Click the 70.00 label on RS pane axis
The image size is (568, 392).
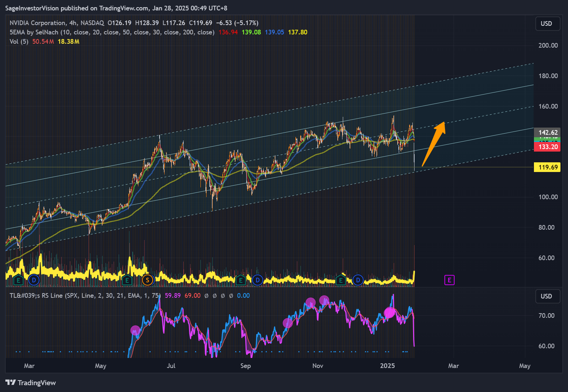[546, 316]
